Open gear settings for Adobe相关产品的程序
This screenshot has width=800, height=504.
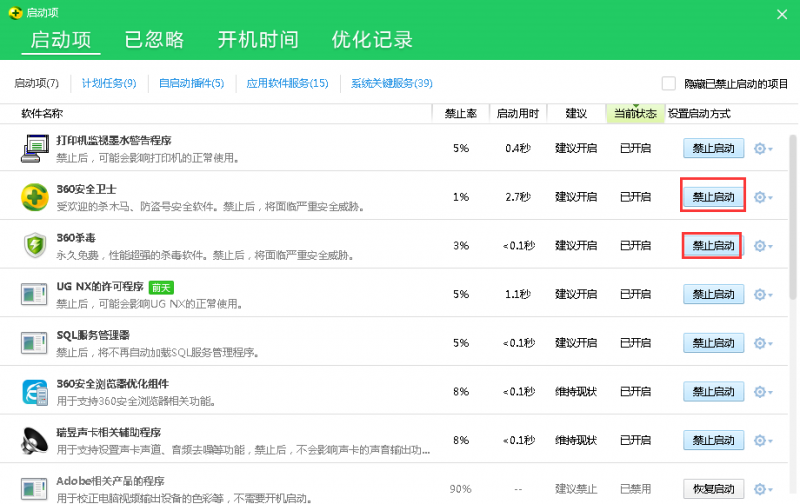(763, 489)
